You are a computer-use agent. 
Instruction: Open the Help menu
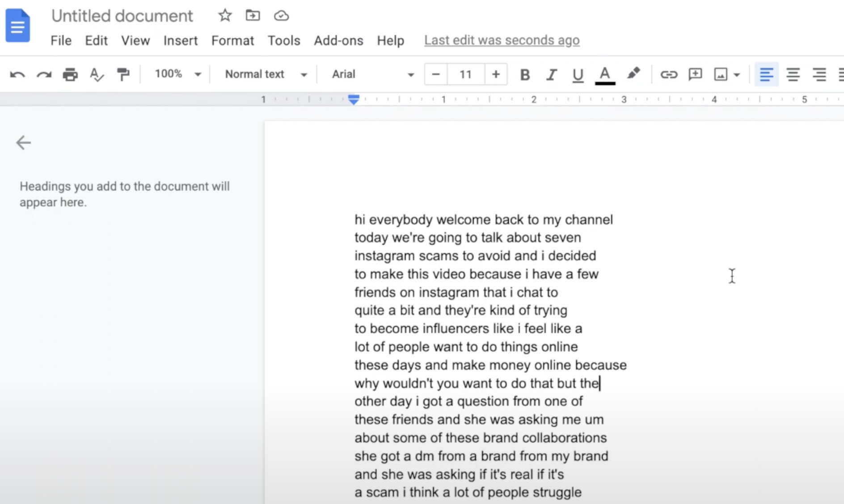pos(390,41)
